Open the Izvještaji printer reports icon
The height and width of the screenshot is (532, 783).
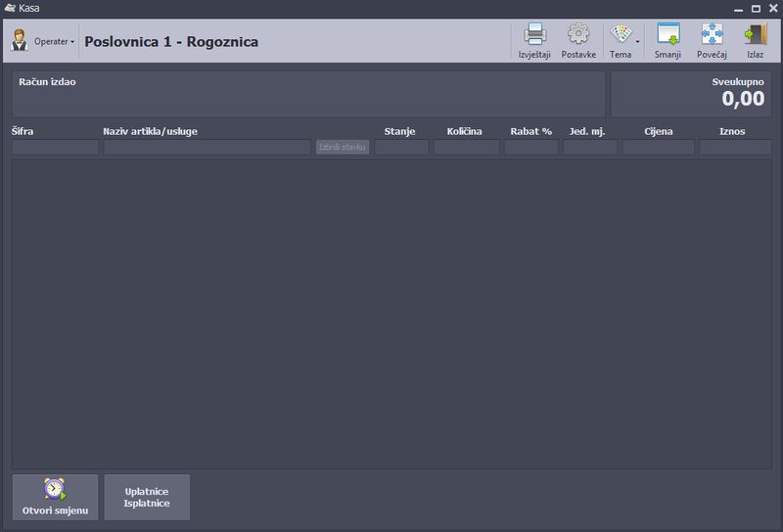click(534, 35)
